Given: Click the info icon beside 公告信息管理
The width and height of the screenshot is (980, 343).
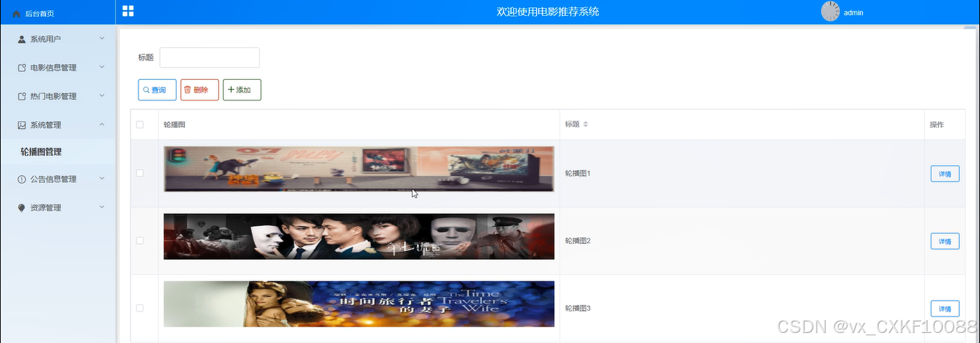Looking at the screenshot, I should point(22,179).
